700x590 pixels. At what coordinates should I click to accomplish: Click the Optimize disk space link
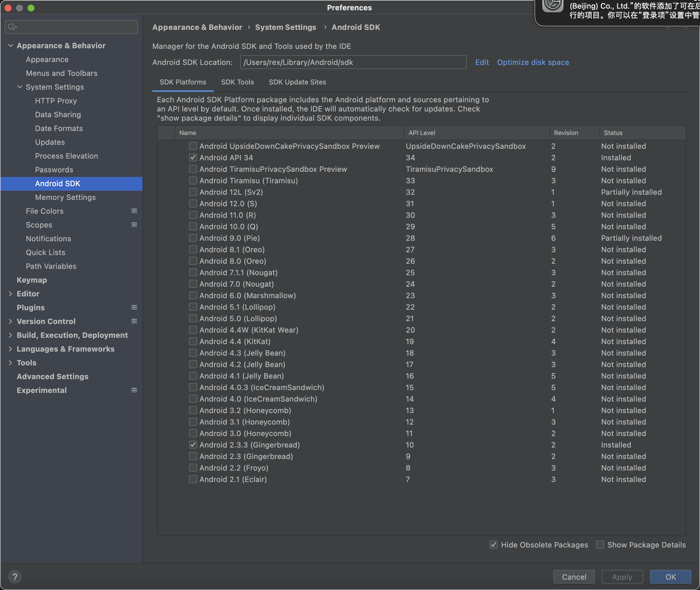(533, 63)
